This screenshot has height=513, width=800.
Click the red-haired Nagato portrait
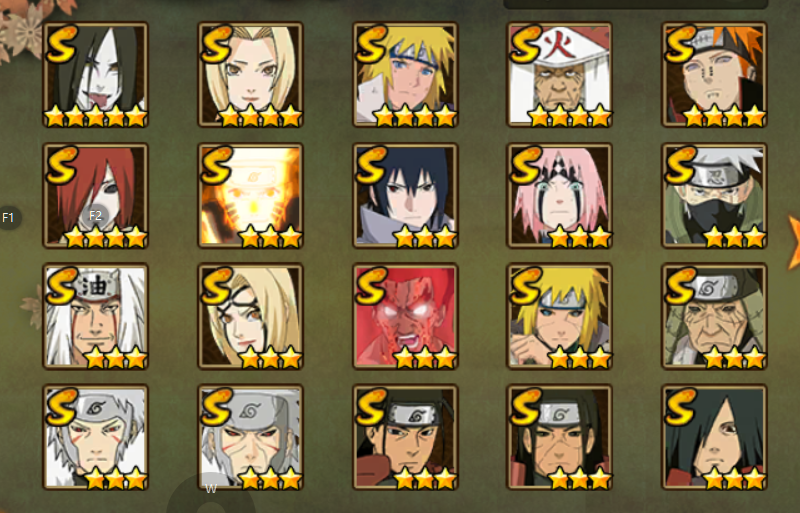click(95, 196)
